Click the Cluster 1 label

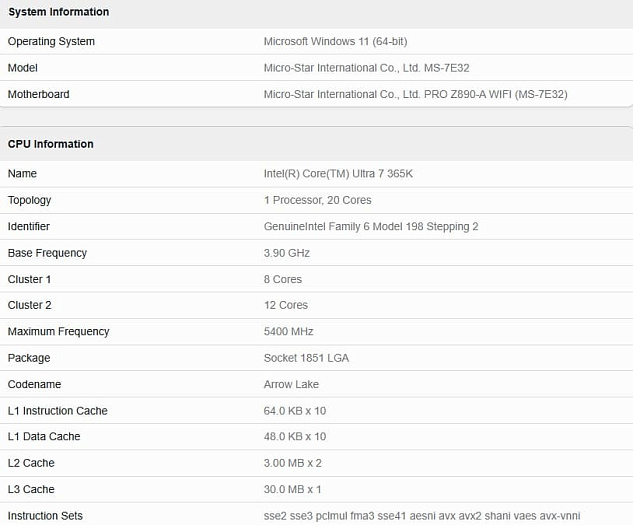(29, 279)
